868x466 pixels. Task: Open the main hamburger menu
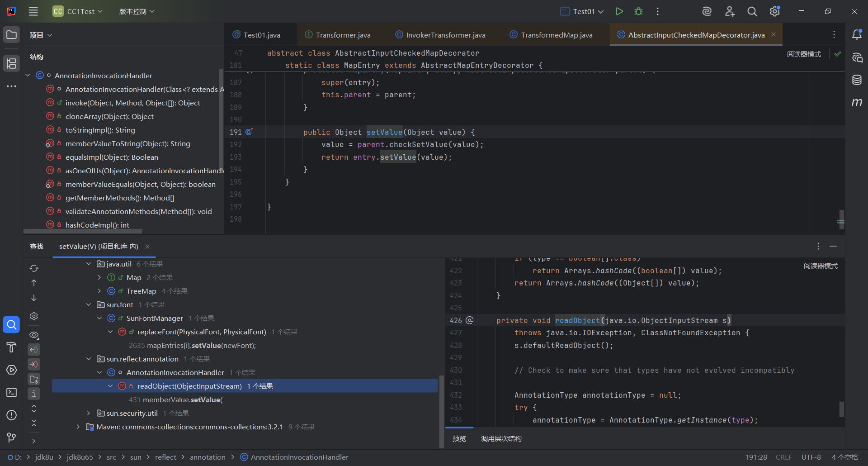[33, 11]
